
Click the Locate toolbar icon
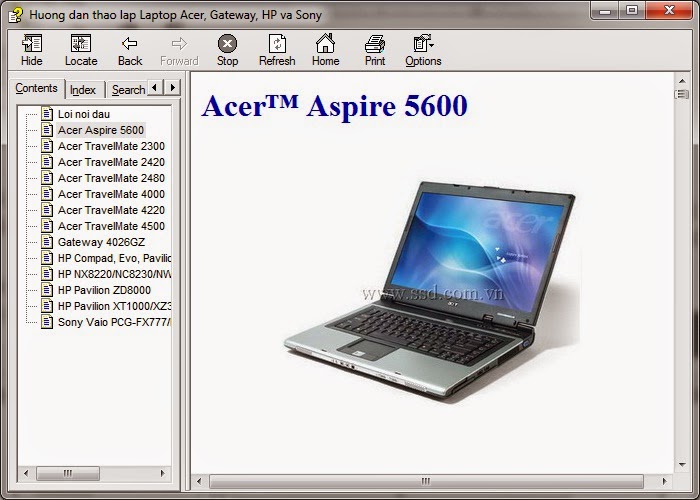click(x=81, y=44)
